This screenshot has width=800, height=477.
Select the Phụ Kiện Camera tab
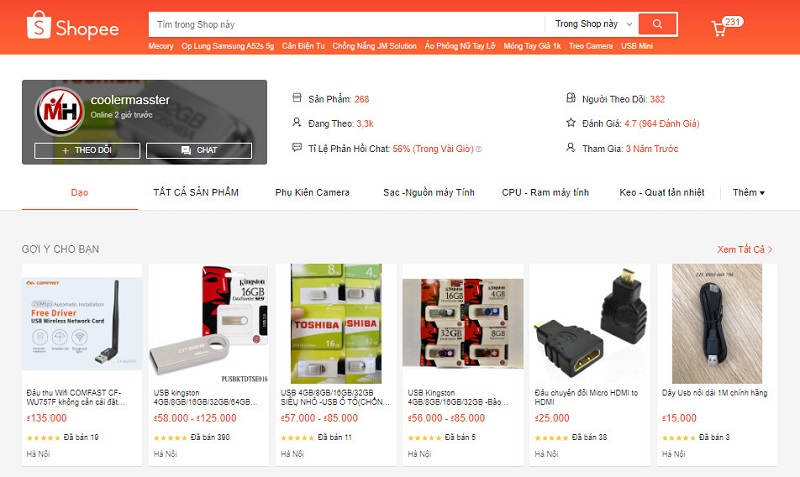(312, 192)
